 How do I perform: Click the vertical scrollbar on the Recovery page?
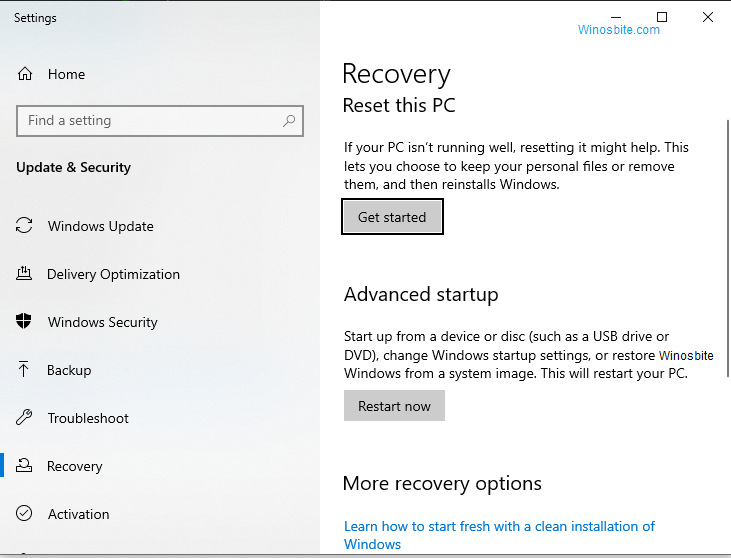tap(728, 248)
